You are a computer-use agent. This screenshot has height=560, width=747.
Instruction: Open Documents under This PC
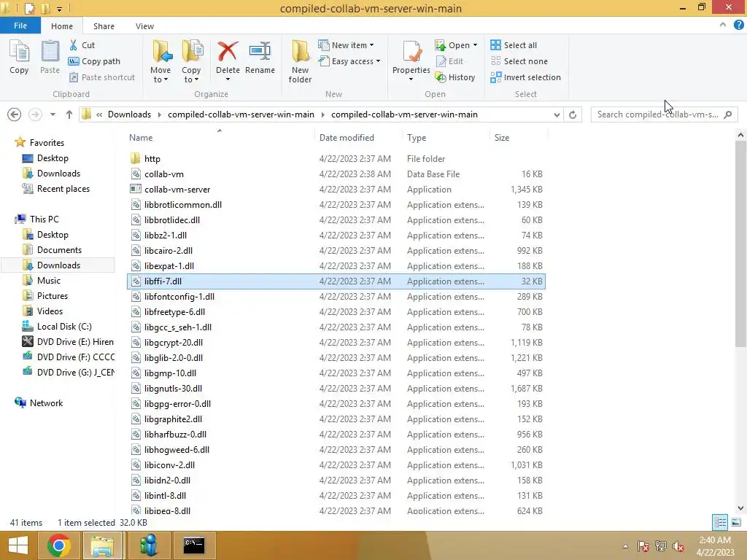pyautogui.click(x=59, y=250)
